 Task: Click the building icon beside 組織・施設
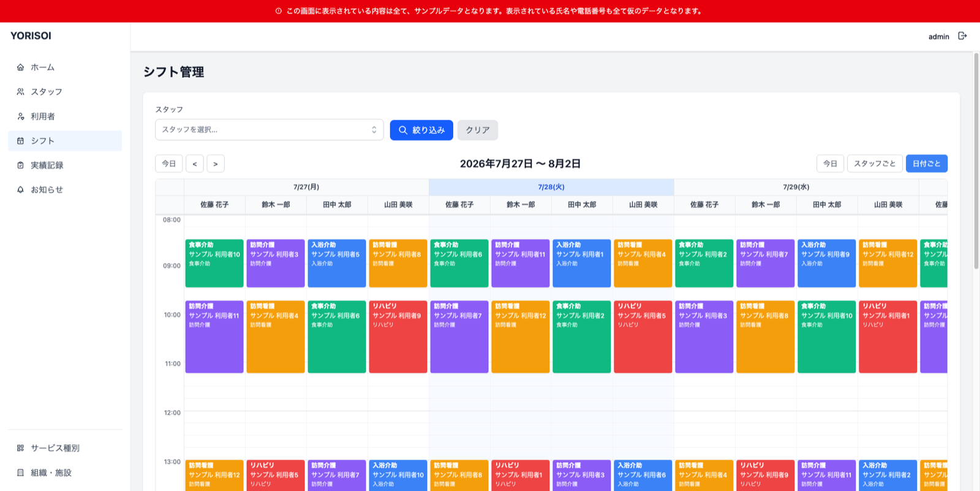click(20, 473)
